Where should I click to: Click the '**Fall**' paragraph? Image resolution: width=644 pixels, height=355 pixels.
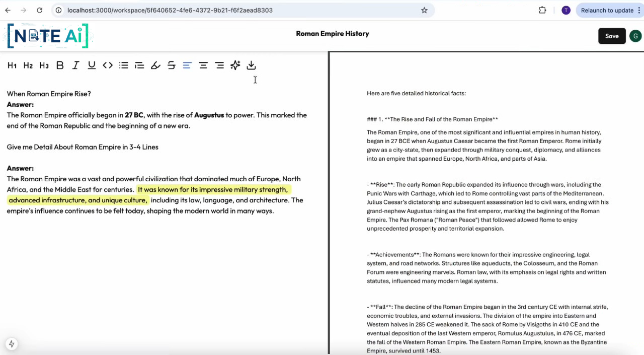487,329
